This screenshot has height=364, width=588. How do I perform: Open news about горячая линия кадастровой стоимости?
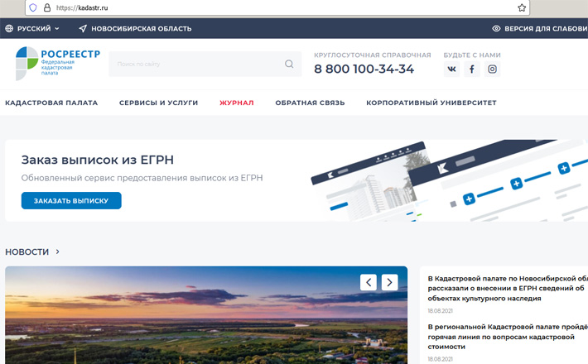(x=508, y=337)
